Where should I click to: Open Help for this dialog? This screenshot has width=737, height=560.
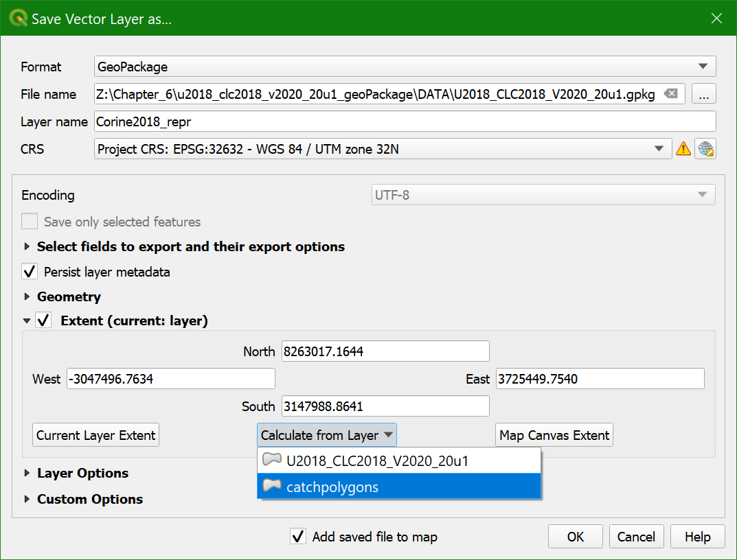coord(698,537)
